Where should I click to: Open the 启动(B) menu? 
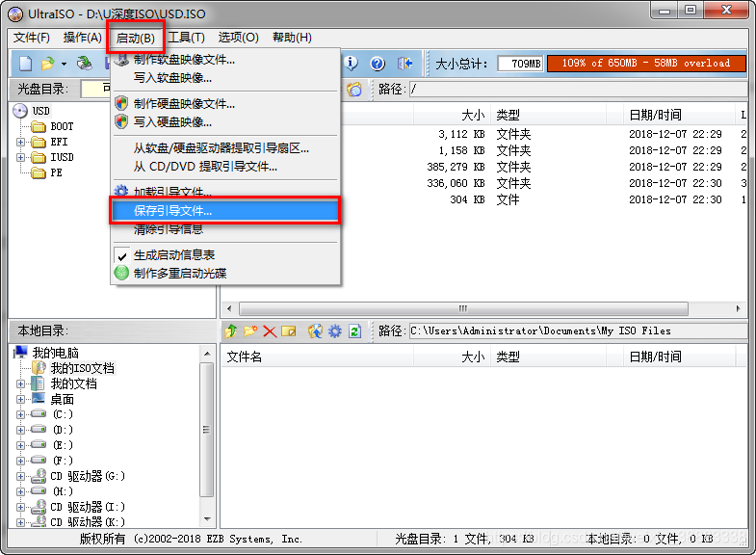[136, 38]
